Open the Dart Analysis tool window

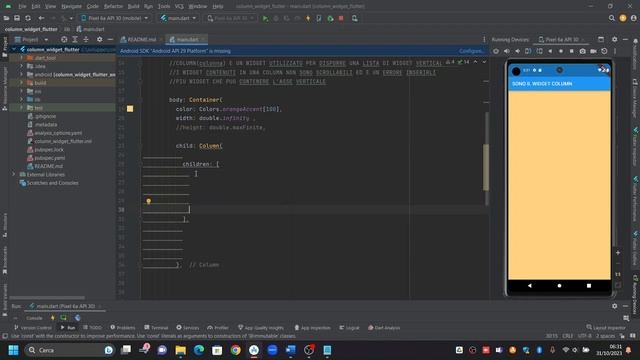tap(384, 328)
